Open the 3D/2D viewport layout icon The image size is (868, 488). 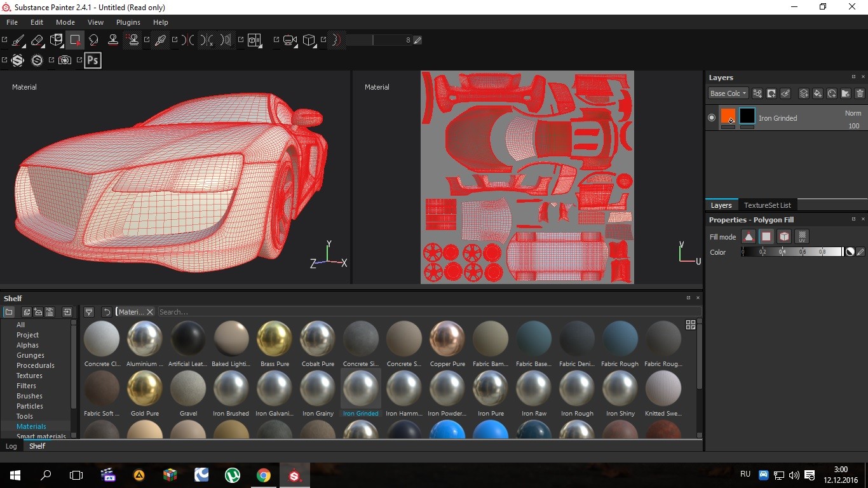254,40
